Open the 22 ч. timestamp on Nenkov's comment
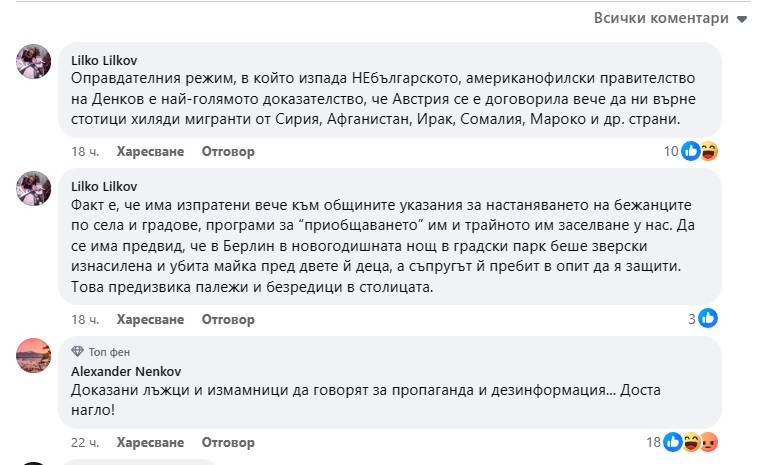 coord(85,442)
